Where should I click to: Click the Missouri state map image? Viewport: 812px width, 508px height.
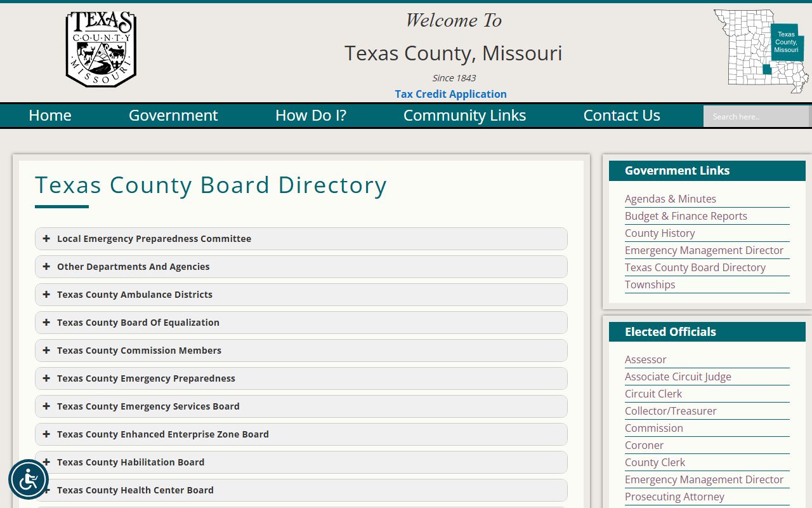click(x=761, y=51)
